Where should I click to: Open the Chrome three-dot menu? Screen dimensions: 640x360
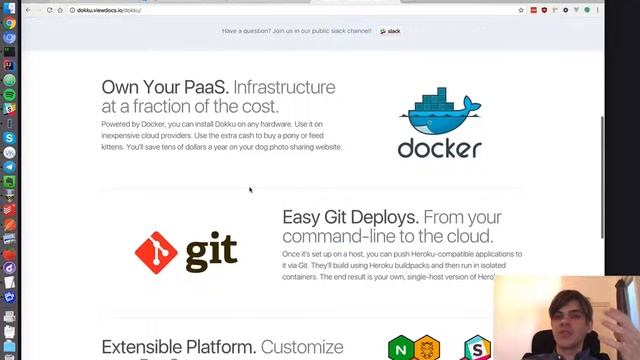[x=598, y=10]
